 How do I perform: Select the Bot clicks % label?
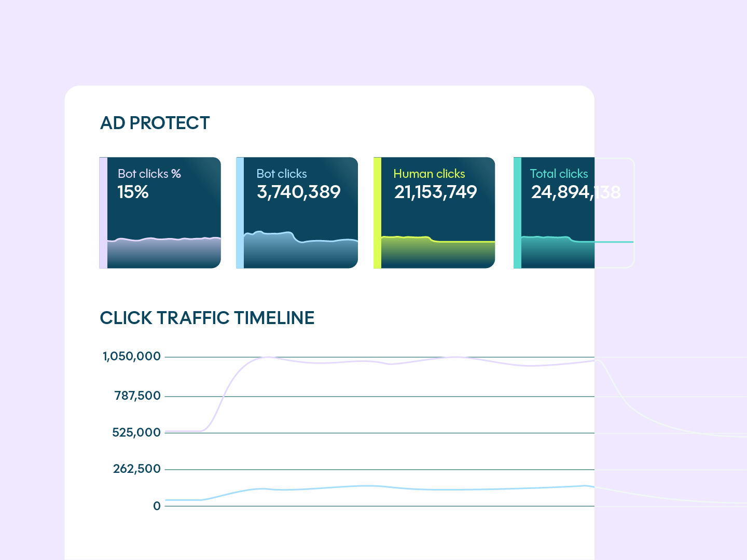(x=149, y=174)
